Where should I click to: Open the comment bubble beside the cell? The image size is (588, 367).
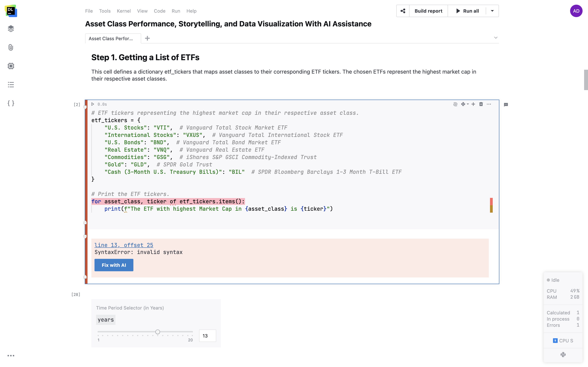click(506, 105)
